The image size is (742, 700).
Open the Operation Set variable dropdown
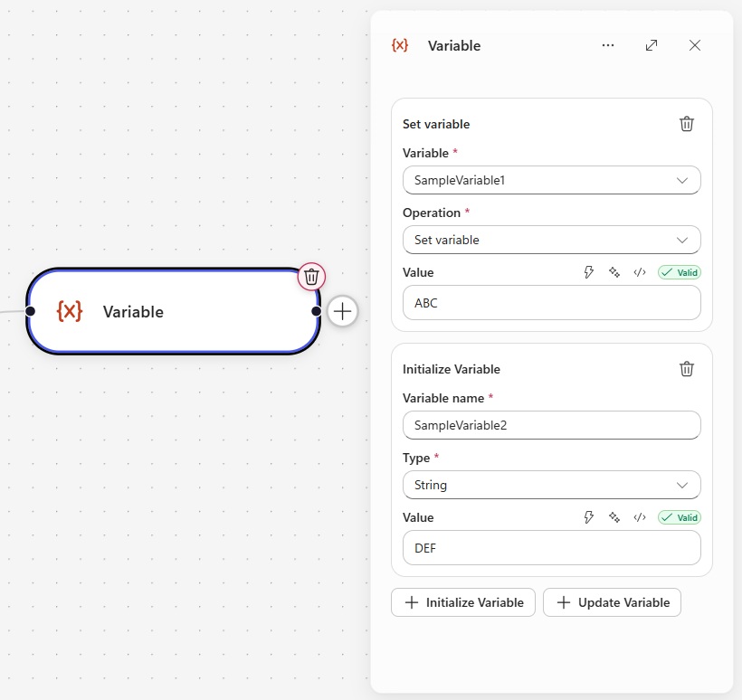tap(551, 240)
